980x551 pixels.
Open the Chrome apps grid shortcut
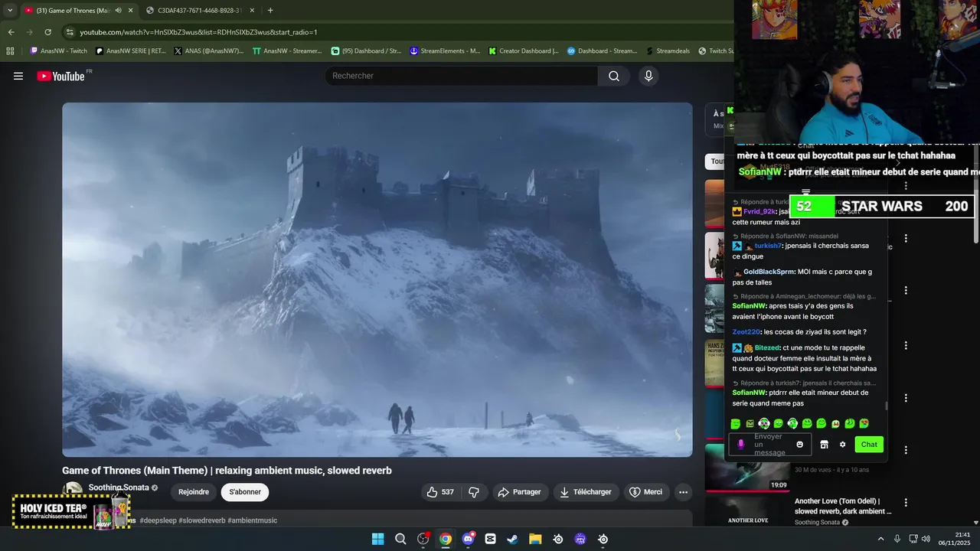(x=10, y=51)
